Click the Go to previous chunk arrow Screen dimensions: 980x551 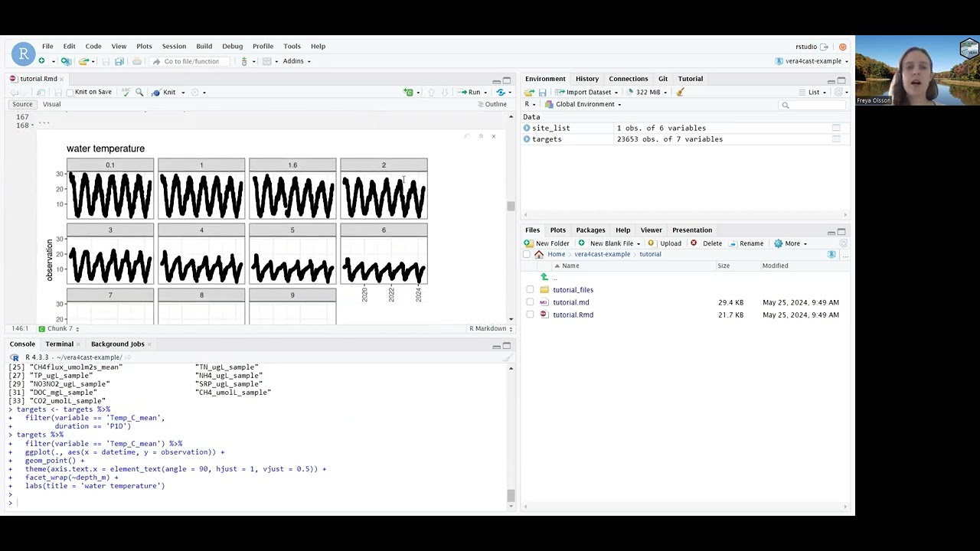coord(431,92)
